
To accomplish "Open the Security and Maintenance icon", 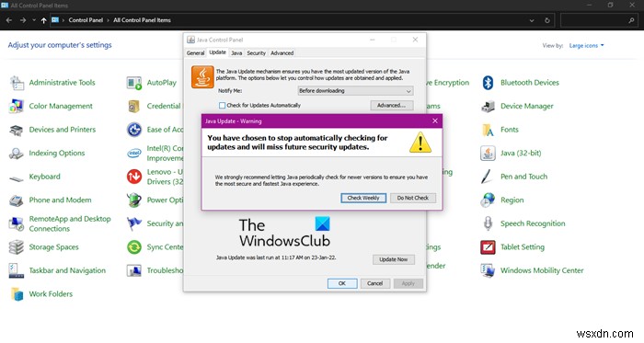I will 134,223.
